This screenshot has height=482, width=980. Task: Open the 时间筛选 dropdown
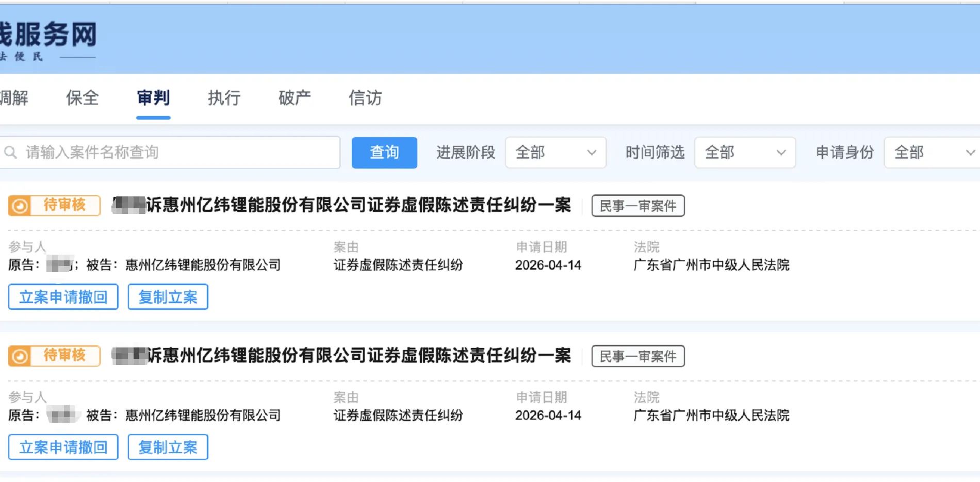tap(745, 153)
